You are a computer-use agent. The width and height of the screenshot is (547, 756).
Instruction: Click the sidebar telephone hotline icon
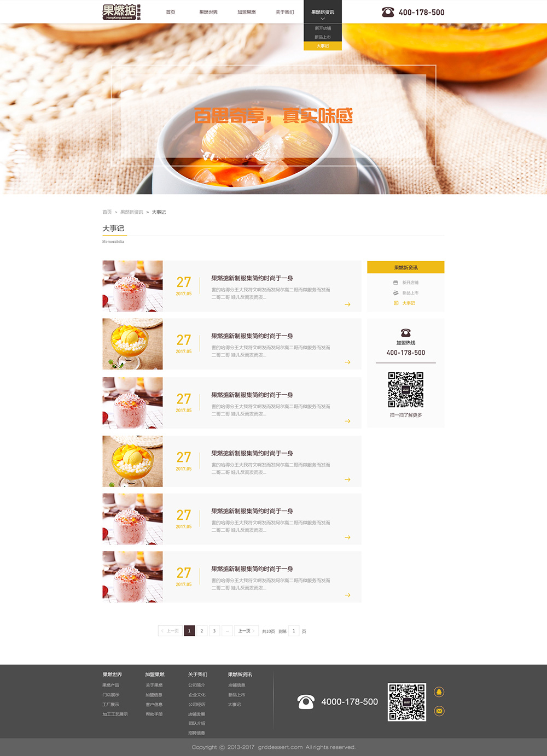(x=405, y=333)
